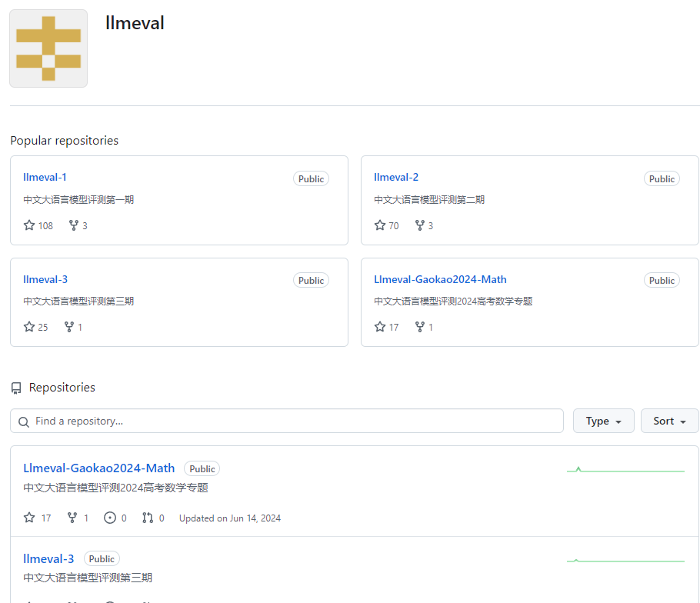Open the Type filter dropdown
The width and height of the screenshot is (700, 603).
coord(603,421)
